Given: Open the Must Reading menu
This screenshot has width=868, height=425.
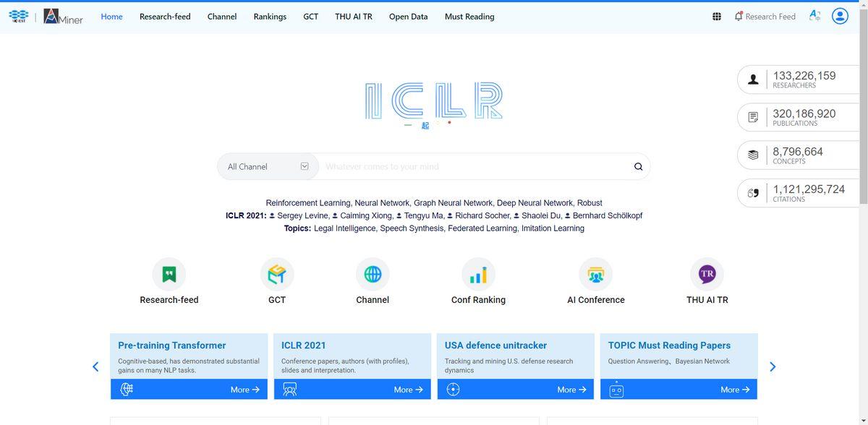Looking at the screenshot, I should pyautogui.click(x=469, y=17).
